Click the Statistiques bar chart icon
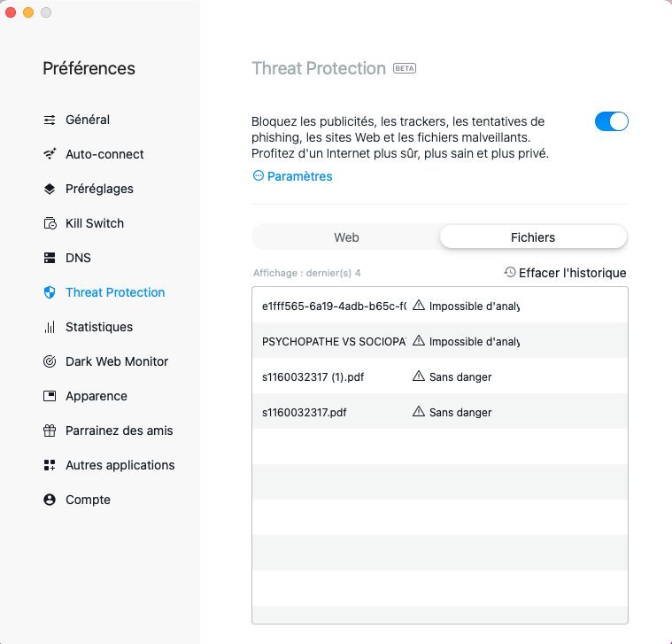The width and height of the screenshot is (672, 644). [x=50, y=327]
